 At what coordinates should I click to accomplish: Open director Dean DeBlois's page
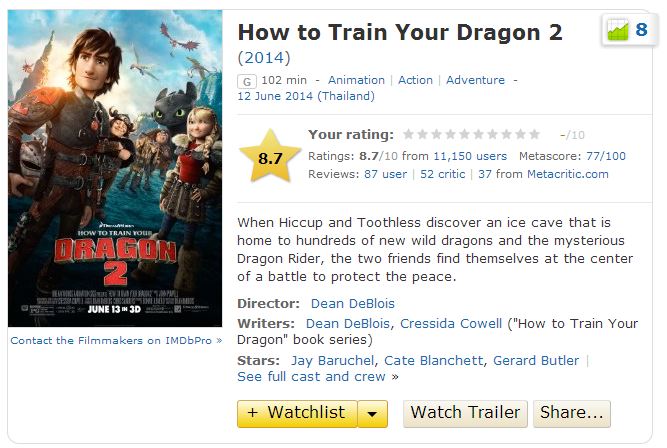pyautogui.click(x=351, y=303)
